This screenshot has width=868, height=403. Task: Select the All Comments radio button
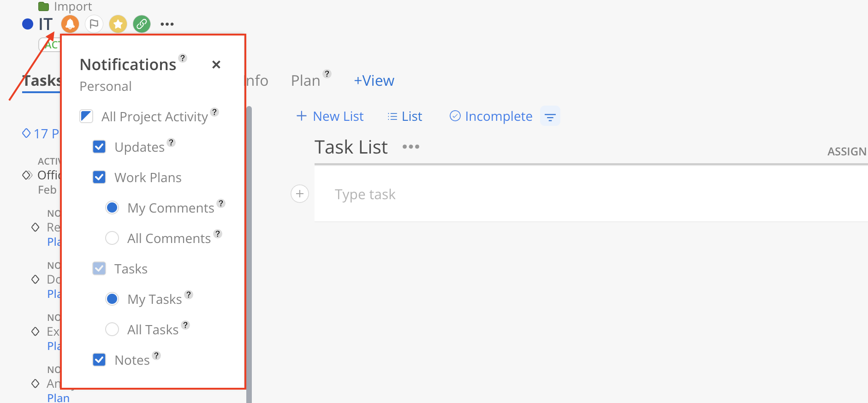click(x=112, y=238)
